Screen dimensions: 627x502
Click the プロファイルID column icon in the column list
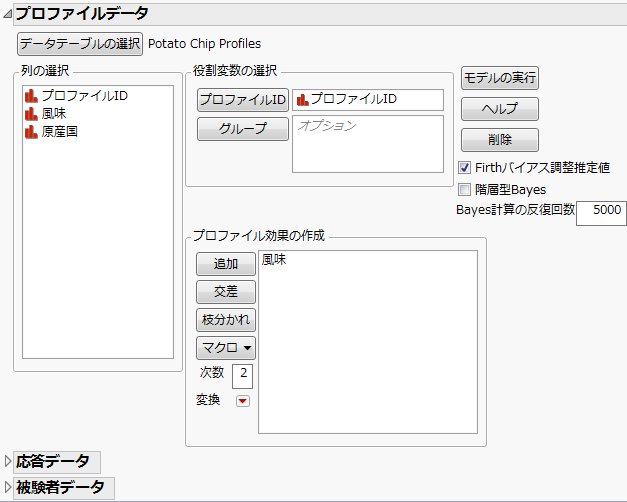coord(30,96)
